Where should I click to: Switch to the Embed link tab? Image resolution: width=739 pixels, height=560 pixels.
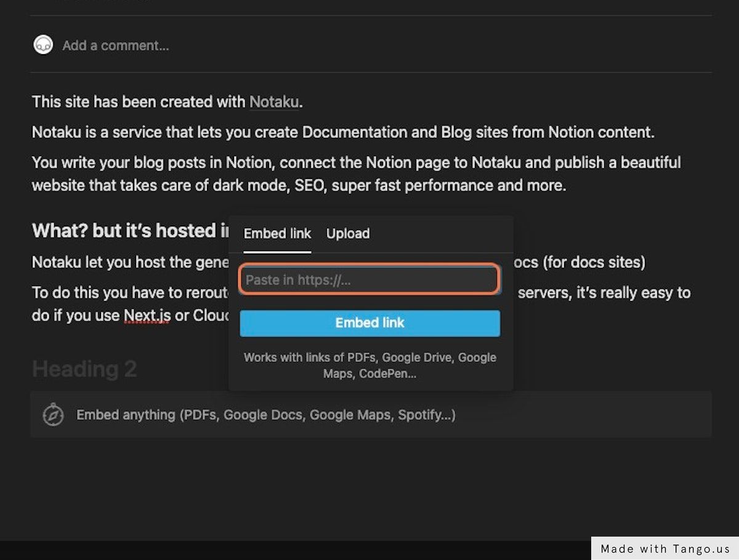tap(277, 234)
